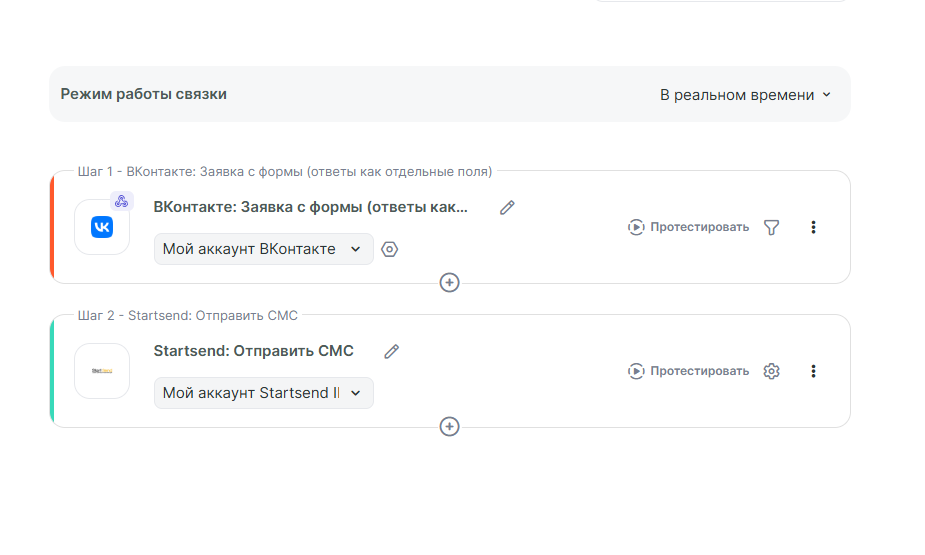Open the three-dot menu of the VKontakte step

(x=813, y=227)
